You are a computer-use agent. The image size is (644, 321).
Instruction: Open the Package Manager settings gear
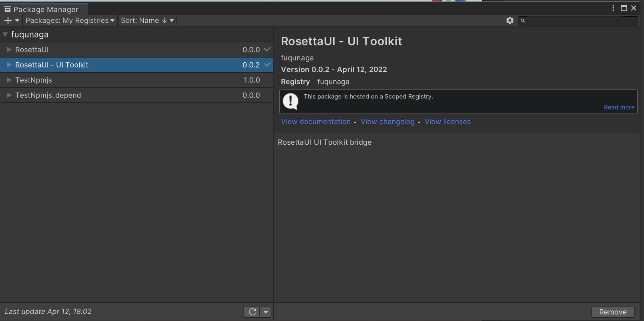tap(510, 20)
